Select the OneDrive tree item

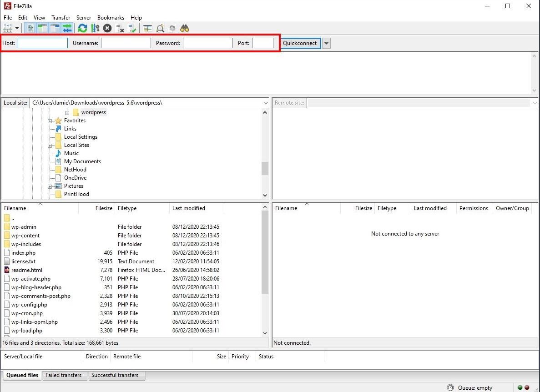tap(75, 178)
